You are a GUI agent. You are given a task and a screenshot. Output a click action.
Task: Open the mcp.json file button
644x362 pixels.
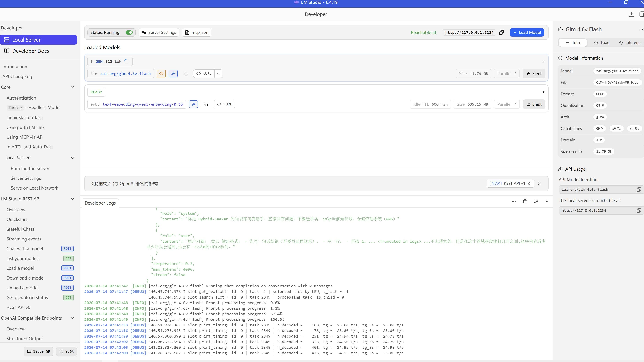click(x=196, y=32)
